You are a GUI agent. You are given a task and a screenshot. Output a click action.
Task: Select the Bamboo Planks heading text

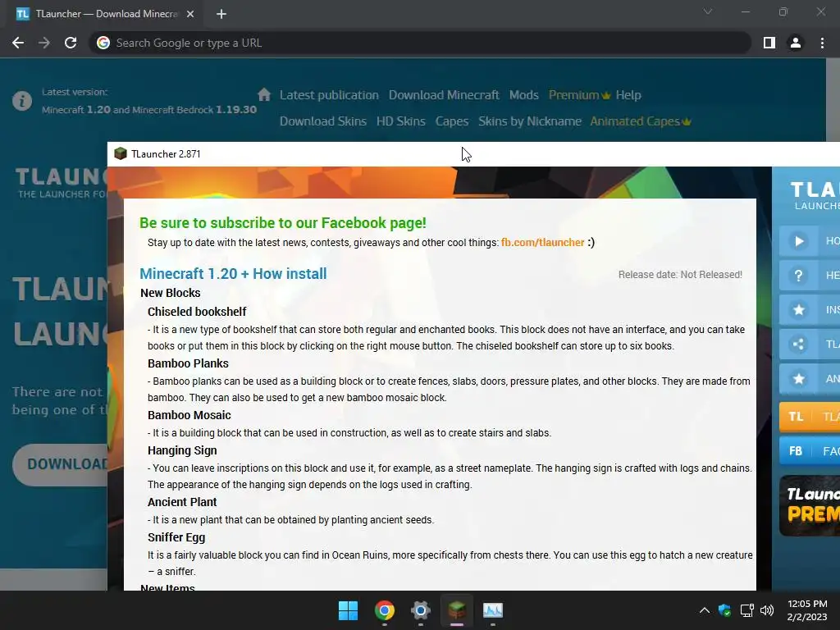click(188, 363)
